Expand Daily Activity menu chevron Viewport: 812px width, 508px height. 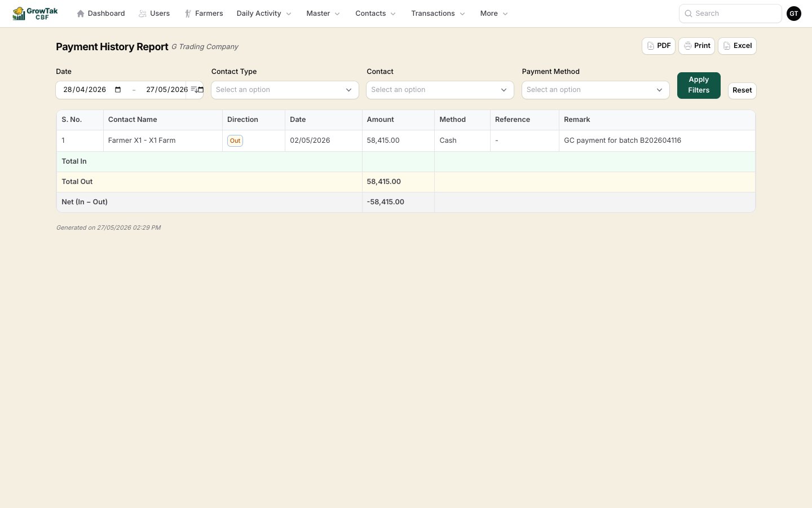[x=289, y=14]
